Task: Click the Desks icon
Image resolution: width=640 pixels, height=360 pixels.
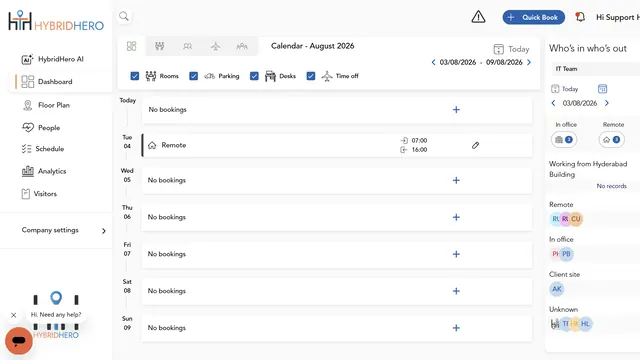Action: click(x=270, y=76)
